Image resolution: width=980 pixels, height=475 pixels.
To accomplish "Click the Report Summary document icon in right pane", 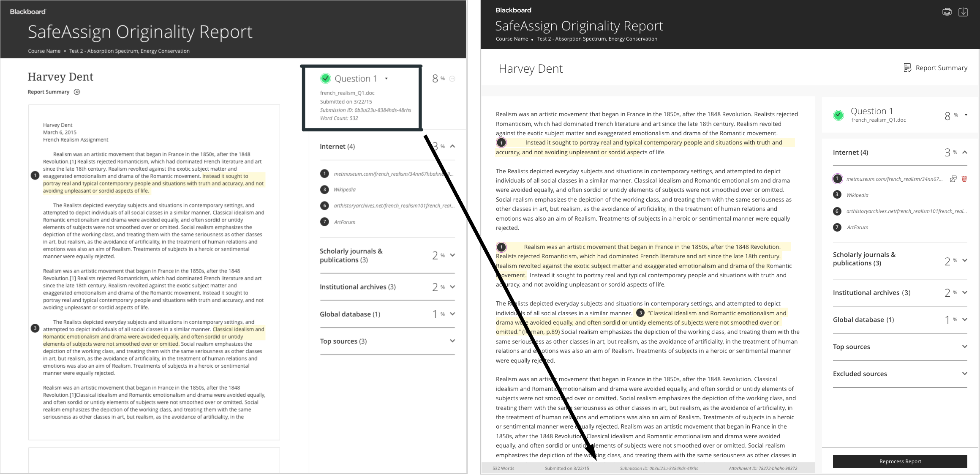I will click(907, 68).
